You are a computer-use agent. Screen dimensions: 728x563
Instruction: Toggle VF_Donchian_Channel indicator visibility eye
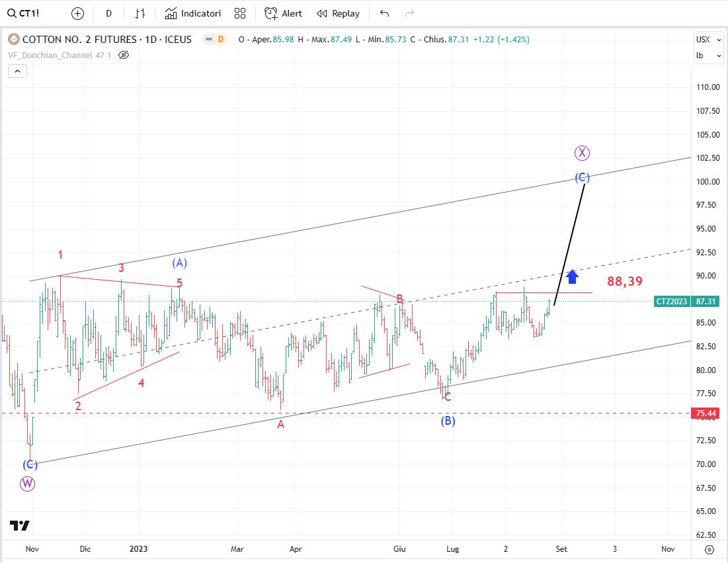click(x=123, y=55)
